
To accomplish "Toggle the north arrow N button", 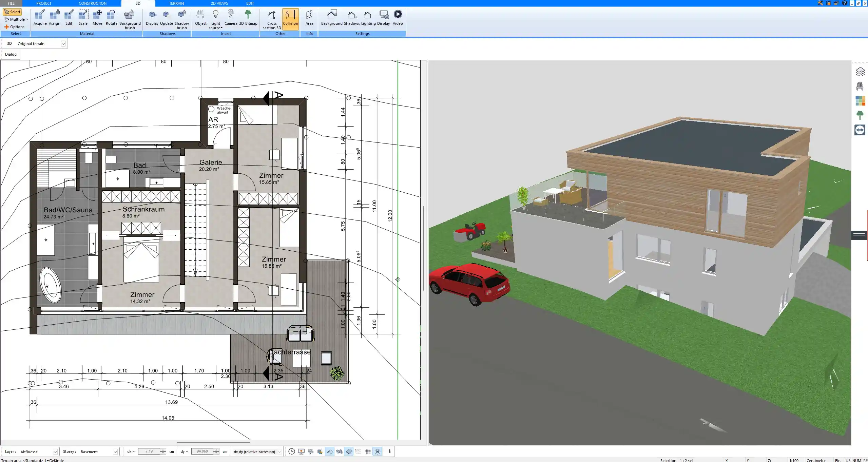I will (377, 451).
